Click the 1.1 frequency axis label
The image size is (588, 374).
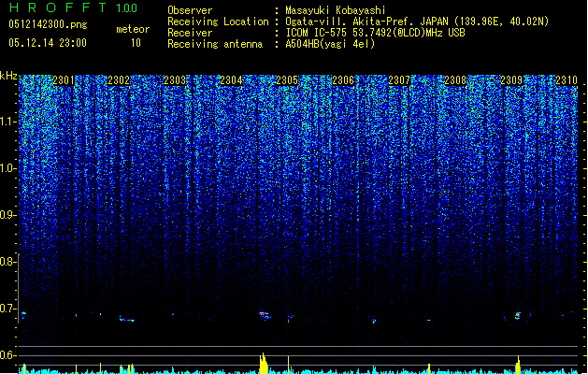point(7,122)
